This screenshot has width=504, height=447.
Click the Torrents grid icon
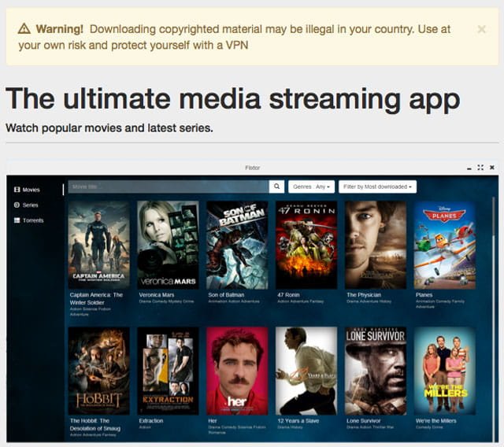pyautogui.click(x=17, y=220)
